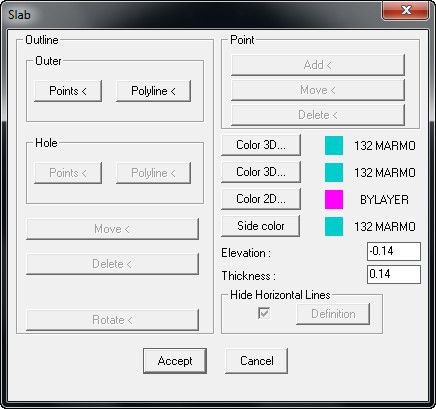The image size is (436, 409).
Task: Click the Point Delete < button
Action: 318,115
